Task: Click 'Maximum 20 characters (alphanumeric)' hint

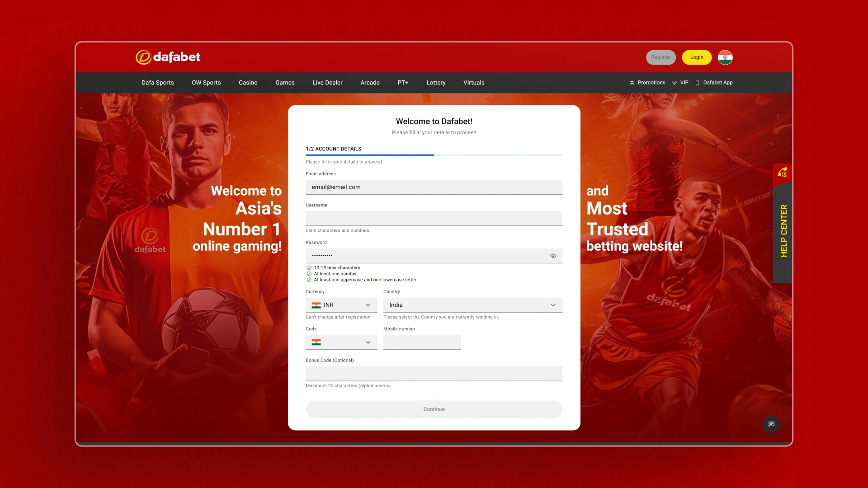Action: 348,386
